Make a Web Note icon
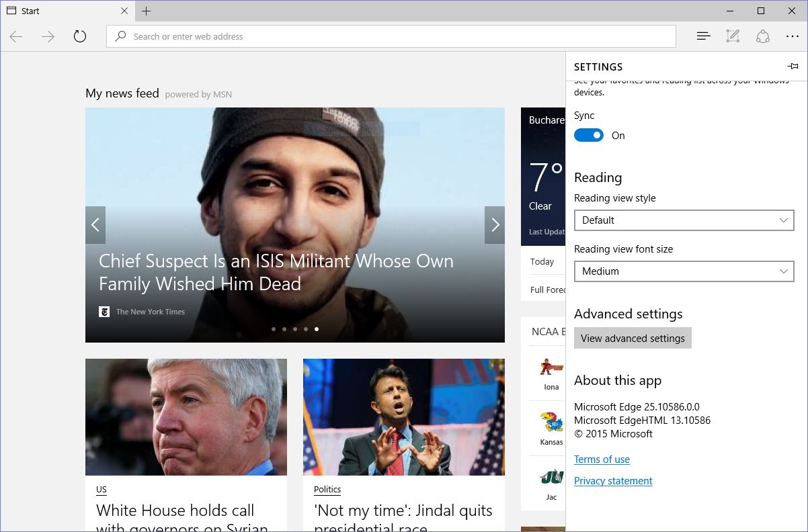Image resolution: width=808 pixels, height=532 pixels. [x=733, y=36]
